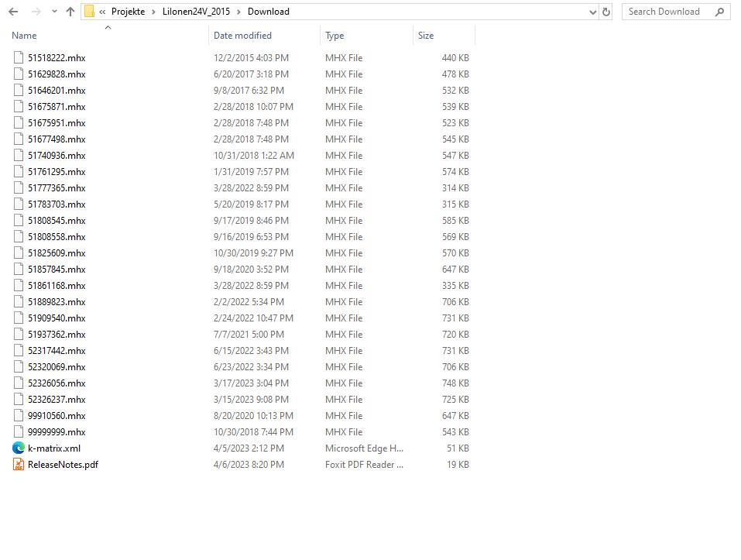Image resolution: width=741 pixels, height=560 pixels.
Task: Sort by Date modified column
Action: click(x=242, y=36)
